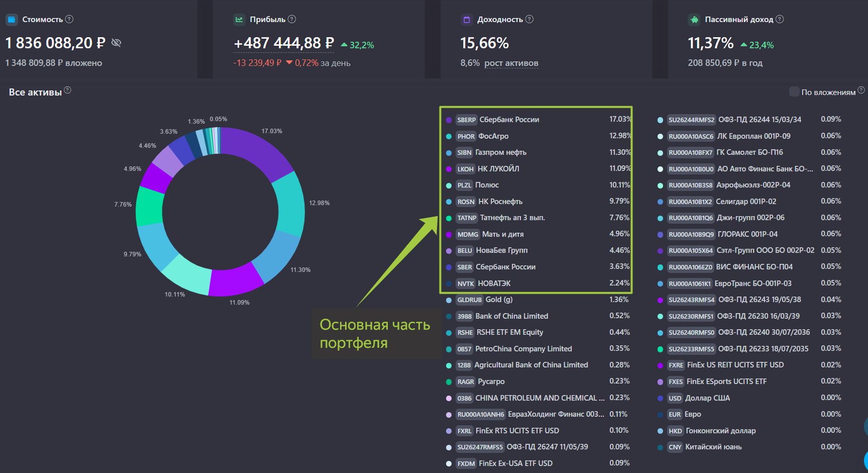
Task: Click the FXDM ticker badge
Action: pyautogui.click(x=466, y=463)
